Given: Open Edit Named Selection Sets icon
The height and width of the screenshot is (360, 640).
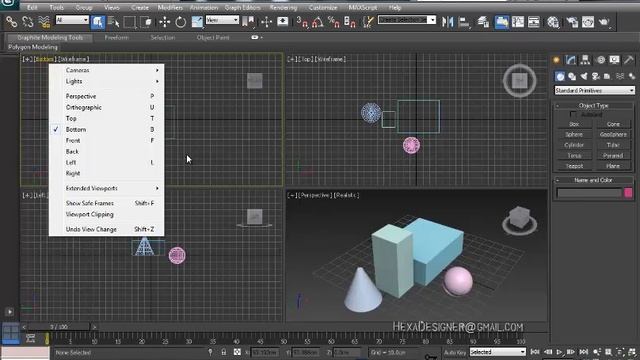Looking at the screenshot, I should [368, 22].
